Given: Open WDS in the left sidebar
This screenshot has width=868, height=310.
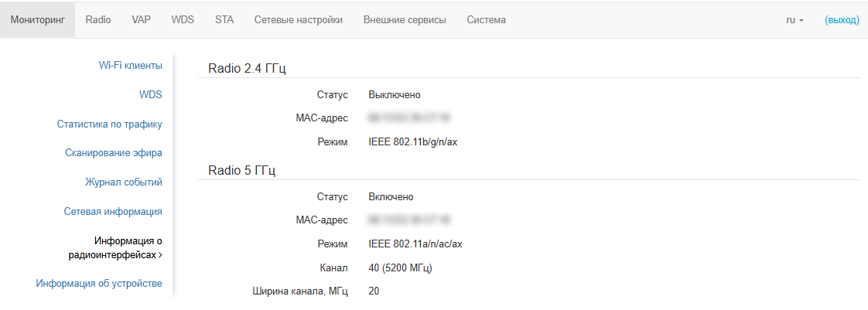Looking at the screenshot, I should (x=150, y=94).
